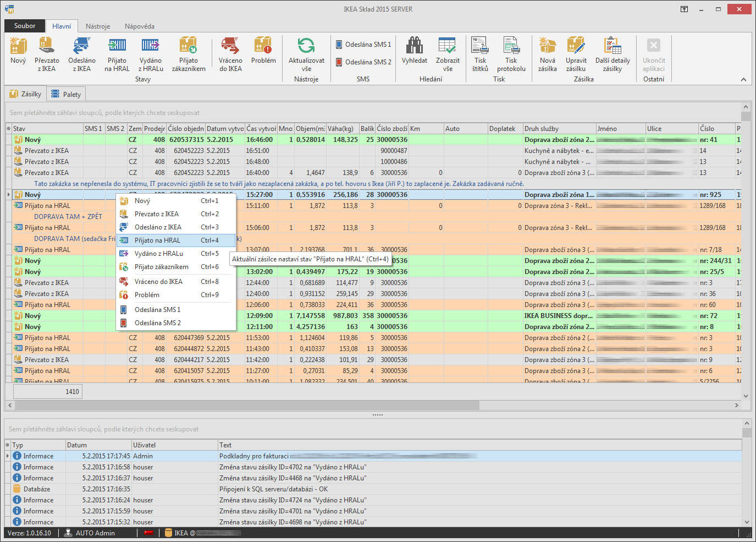Sort by the Jméno column header
This screenshot has height=542, width=756.
pyautogui.click(x=621, y=129)
